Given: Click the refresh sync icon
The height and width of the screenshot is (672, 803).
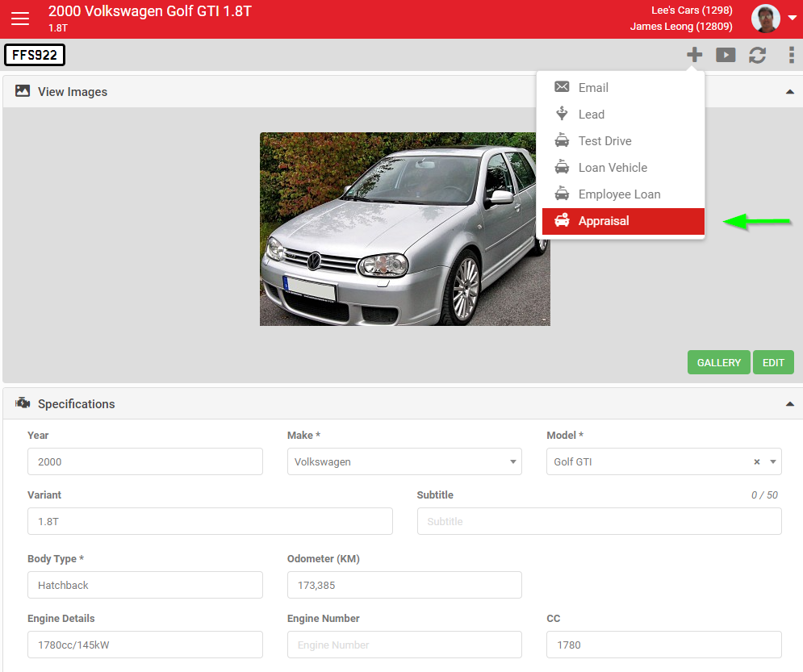Looking at the screenshot, I should tap(758, 55).
